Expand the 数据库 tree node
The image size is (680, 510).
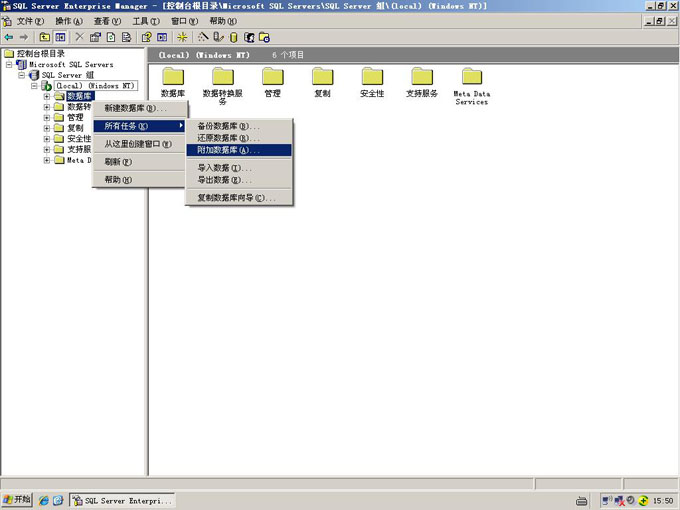click(x=47, y=96)
